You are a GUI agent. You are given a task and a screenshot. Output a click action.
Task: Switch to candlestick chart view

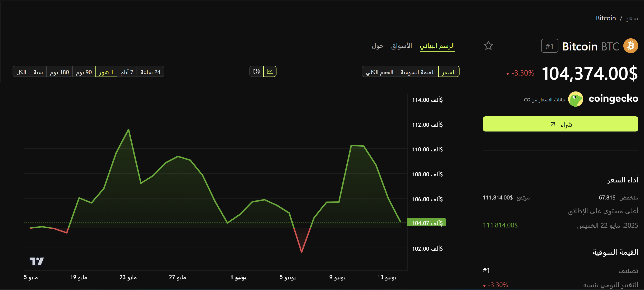coord(256,72)
